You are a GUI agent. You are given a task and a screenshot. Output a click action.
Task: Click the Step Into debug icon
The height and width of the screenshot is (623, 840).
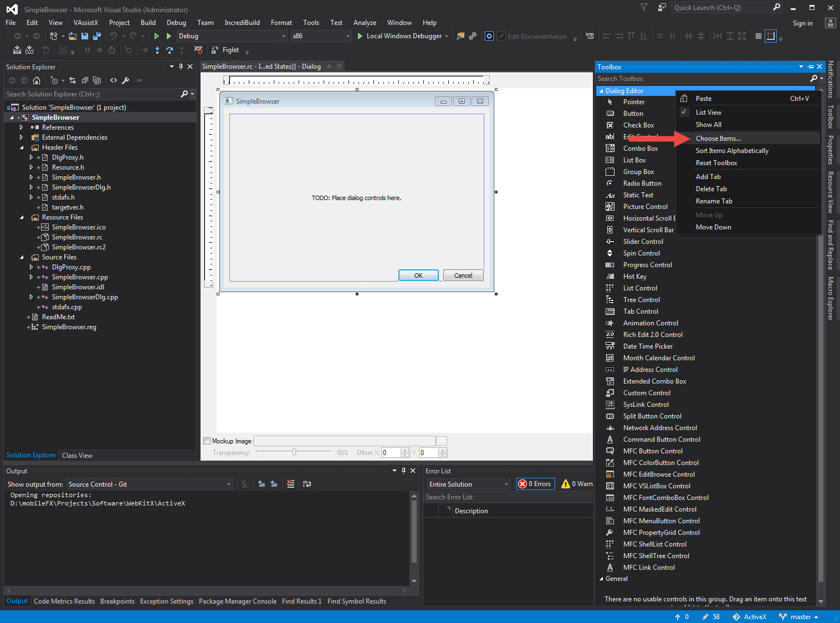click(157, 50)
